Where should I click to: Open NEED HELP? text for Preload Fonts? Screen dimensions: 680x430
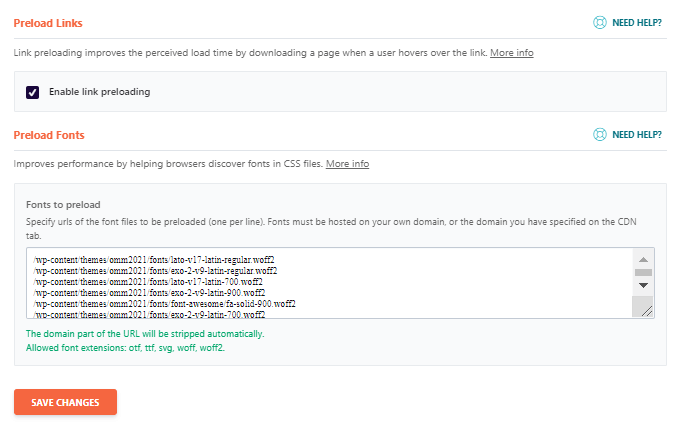click(x=636, y=134)
